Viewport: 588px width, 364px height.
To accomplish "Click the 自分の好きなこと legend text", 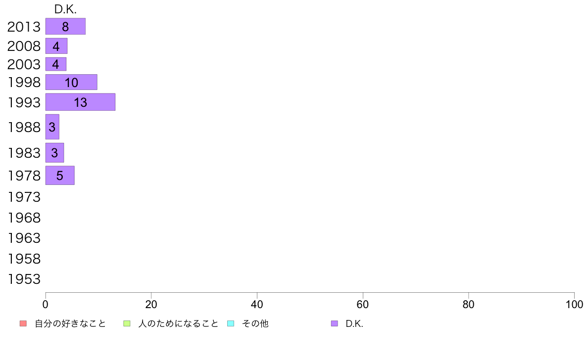I will 70,323.
